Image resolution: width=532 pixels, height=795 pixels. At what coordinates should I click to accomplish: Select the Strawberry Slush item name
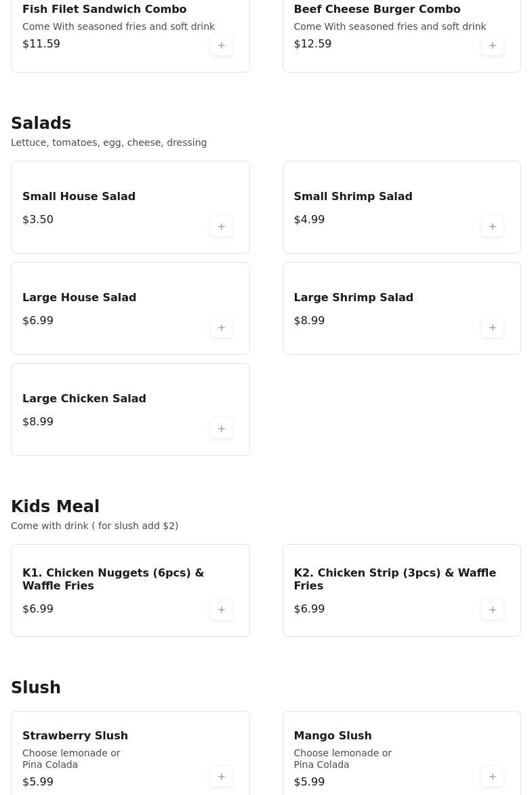75,735
